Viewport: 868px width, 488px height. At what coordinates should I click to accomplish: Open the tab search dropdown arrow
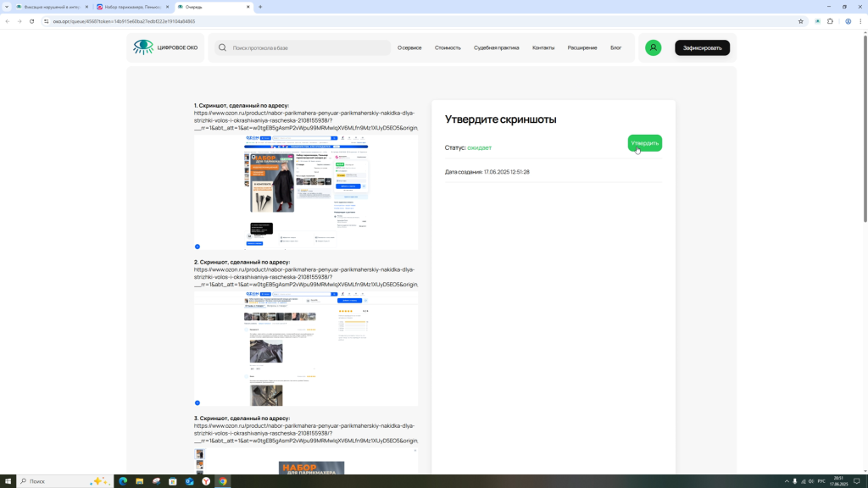coord(7,7)
